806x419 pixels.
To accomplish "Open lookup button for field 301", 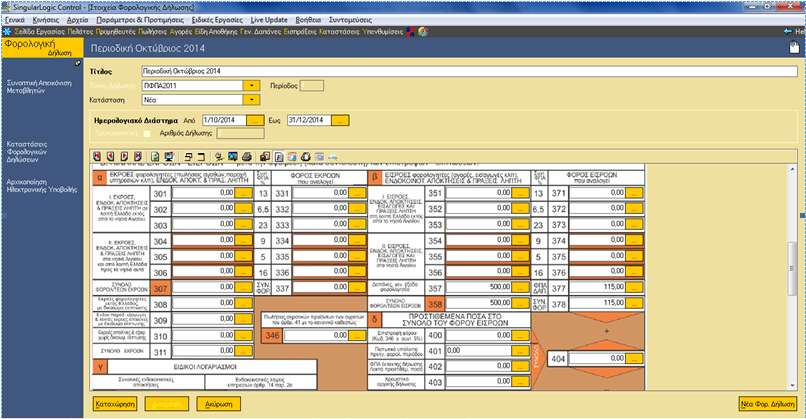I will (243, 193).
